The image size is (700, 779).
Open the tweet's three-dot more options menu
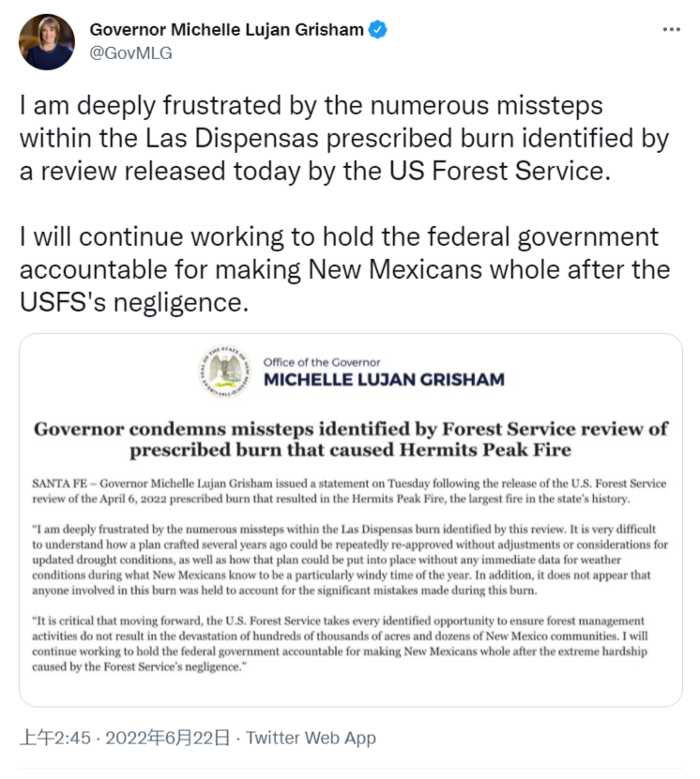point(671,30)
